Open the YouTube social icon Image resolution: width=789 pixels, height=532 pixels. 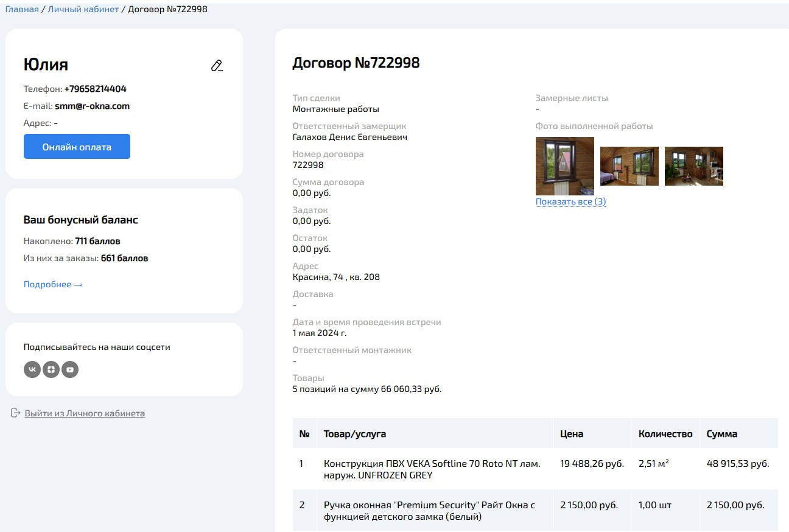click(x=70, y=369)
